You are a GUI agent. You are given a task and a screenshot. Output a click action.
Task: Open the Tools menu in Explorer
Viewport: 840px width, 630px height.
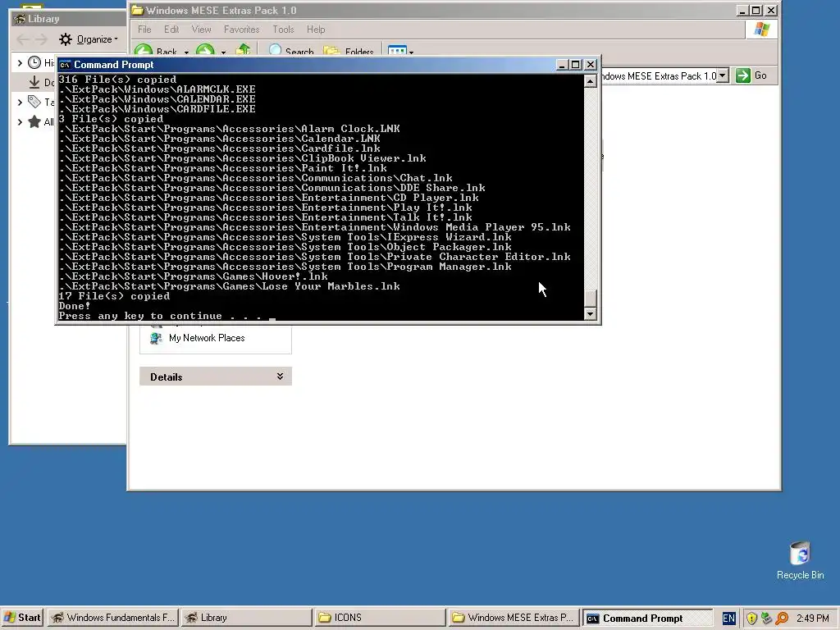(x=283, y=30)
